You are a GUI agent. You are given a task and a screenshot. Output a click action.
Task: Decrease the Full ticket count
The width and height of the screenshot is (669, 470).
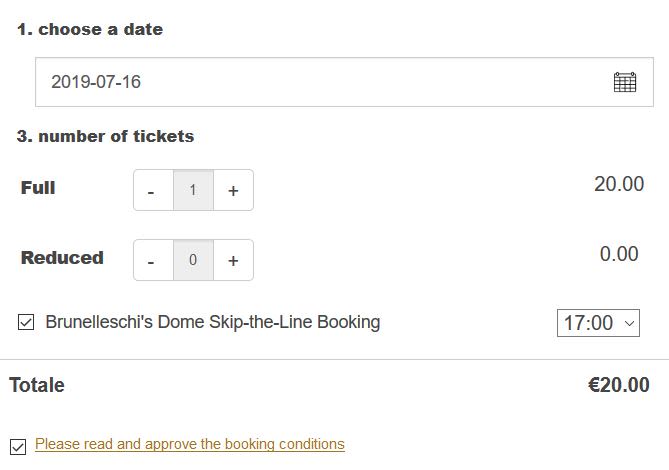pos(152,191)
